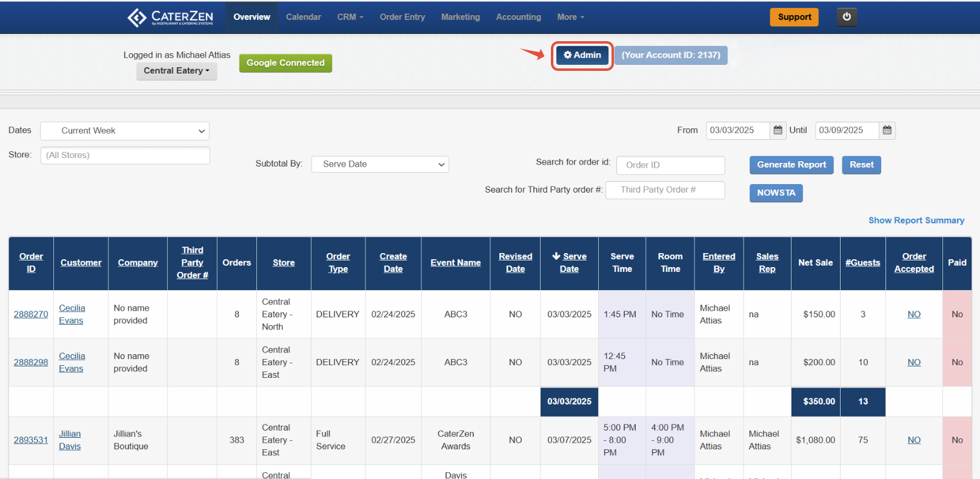Click the Order ID search field
Image resolution: width=980 pixels, height=479 pixels.
click(x=670, y=165)
